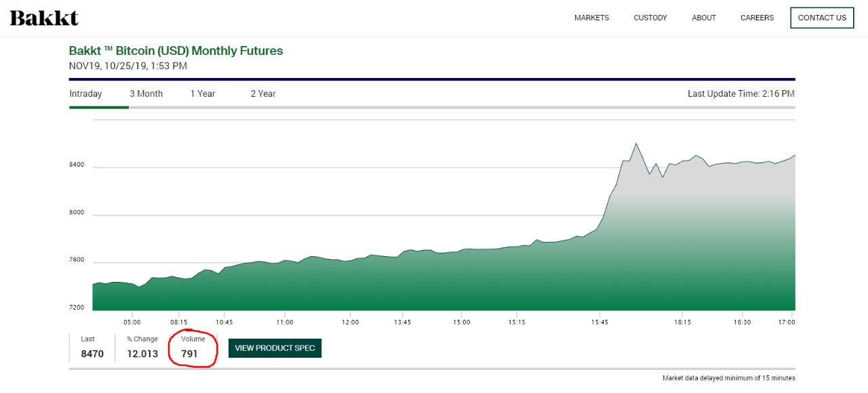
Task: Click the 16:30 x-axis time label
Action: (x=742, y=322)
